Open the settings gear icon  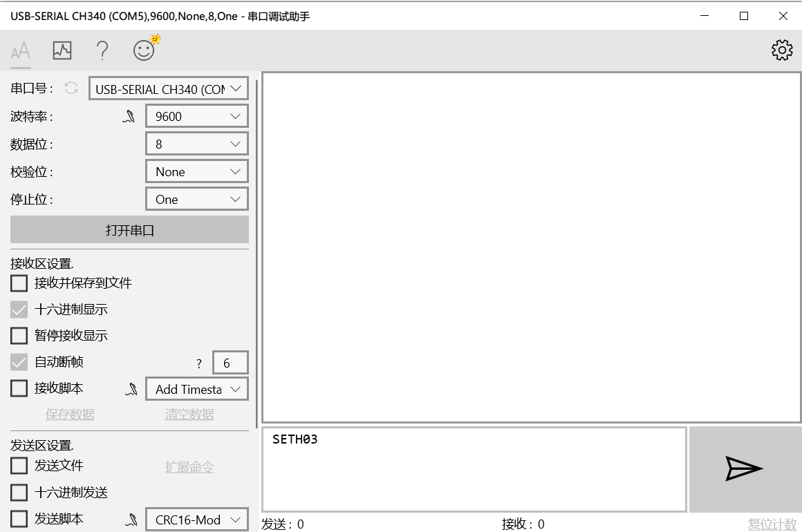tap(782, 50)
